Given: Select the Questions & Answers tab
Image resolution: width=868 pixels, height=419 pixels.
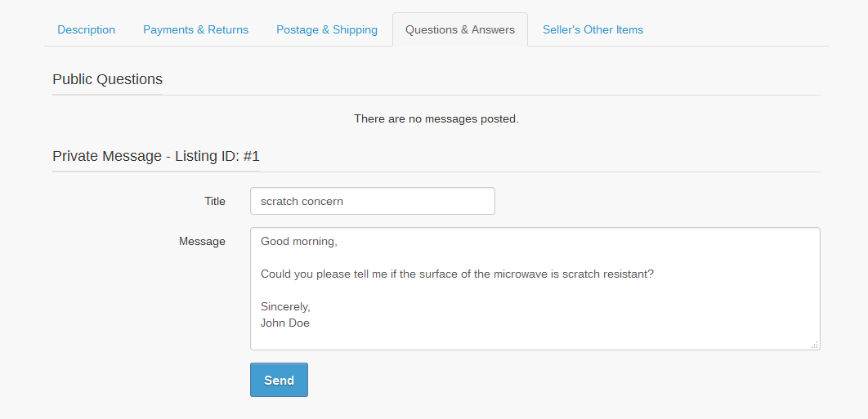Looking at the screenshot, I should click(460, 29).
